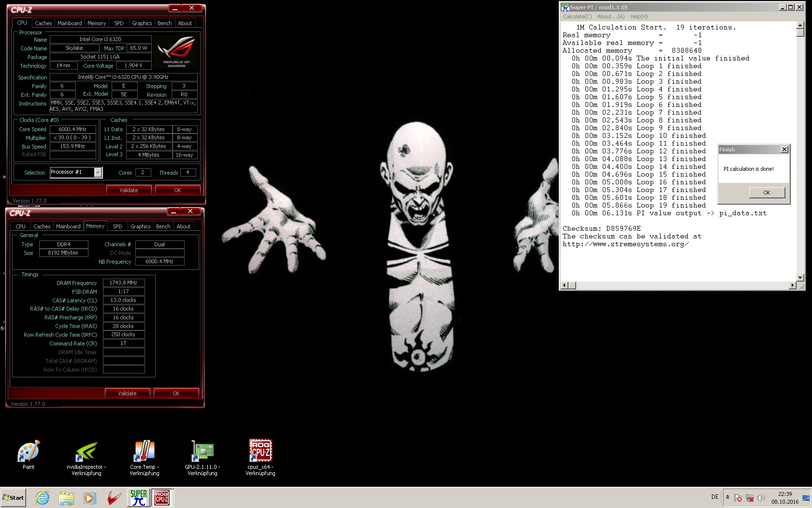Open Bench tab in top CPU-Z window

165,23
